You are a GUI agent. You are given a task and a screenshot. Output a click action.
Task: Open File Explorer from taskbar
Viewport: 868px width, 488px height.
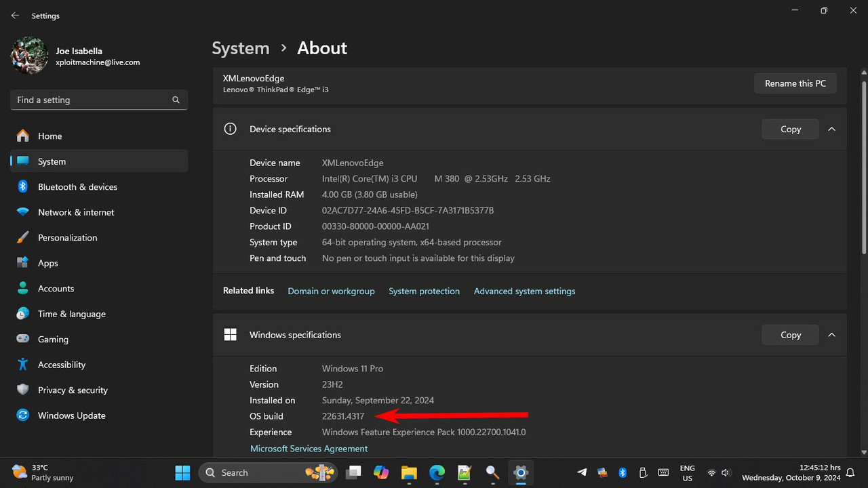(408, 472)
